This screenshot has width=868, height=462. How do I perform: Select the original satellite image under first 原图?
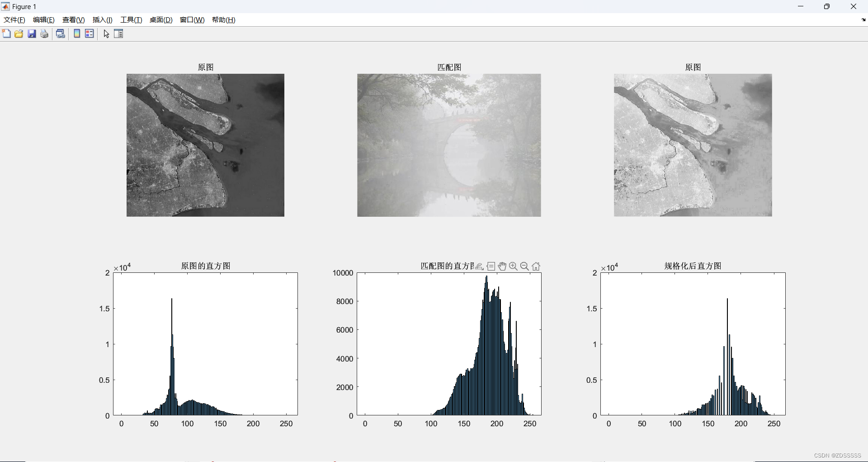click(205, 145)
